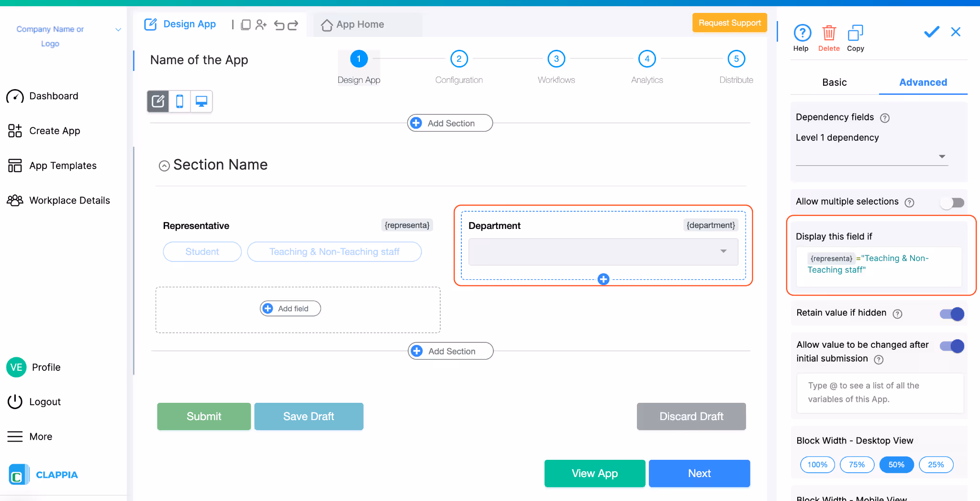Image resolution: width=980 pixels, height=501 pixels.
Task: Click the top Add Section button
Action: [x=450, y=123]
